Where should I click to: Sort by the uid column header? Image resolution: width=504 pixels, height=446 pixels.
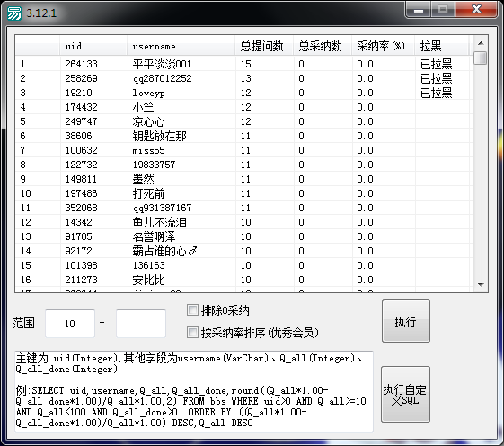93,46
